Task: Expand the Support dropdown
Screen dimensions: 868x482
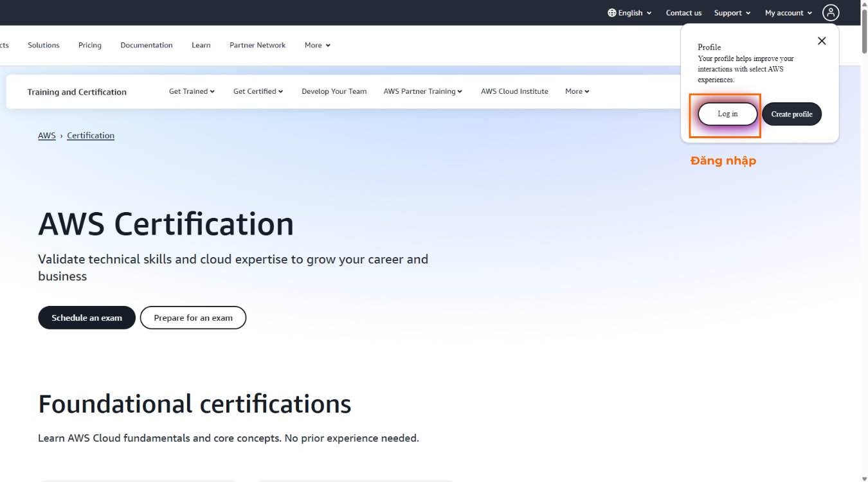Action: [x=732, y=13]
